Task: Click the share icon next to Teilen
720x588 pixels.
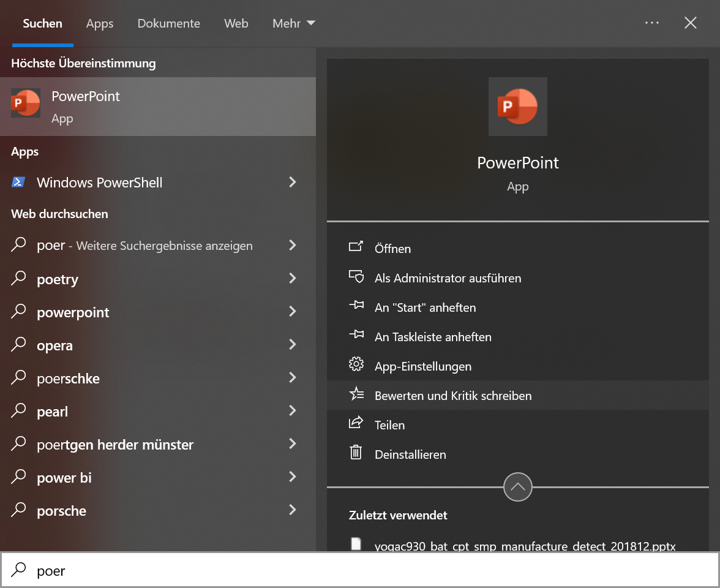Action: (x=356, y=423)
